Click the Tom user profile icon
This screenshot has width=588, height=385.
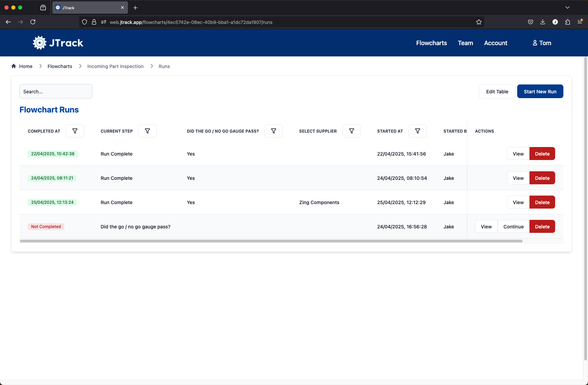coord(535,43)
